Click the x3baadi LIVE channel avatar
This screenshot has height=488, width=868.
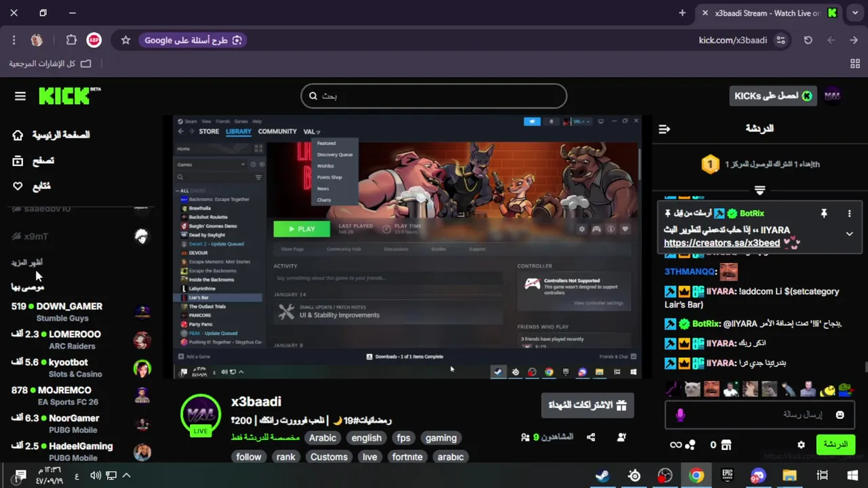201,415
